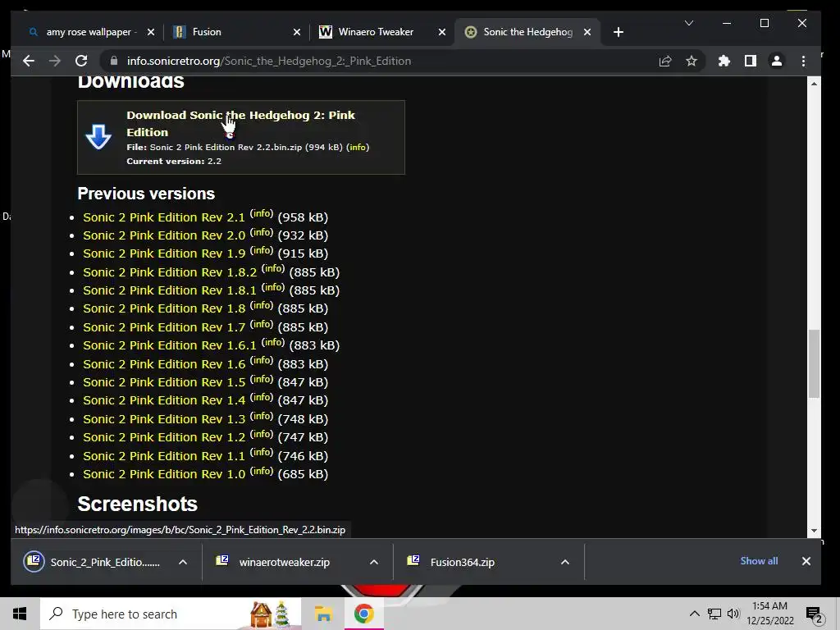Click the site lock icon in address bar
This screenshot has width=840, height=630.
point(113,61)
